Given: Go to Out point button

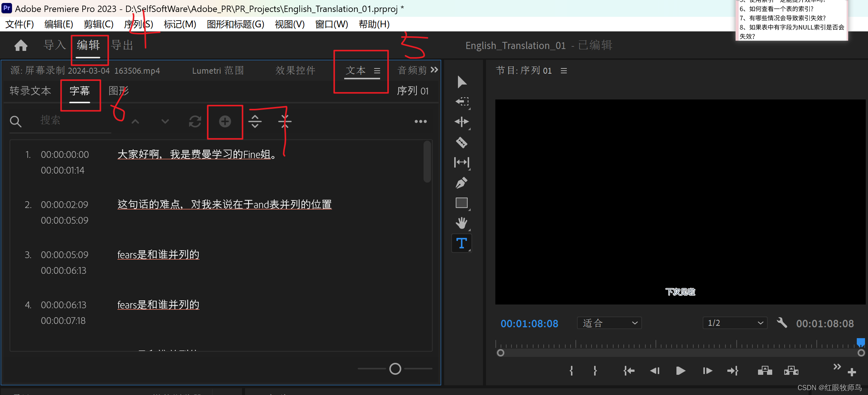Looking at the screenshot, I should 733,371.
